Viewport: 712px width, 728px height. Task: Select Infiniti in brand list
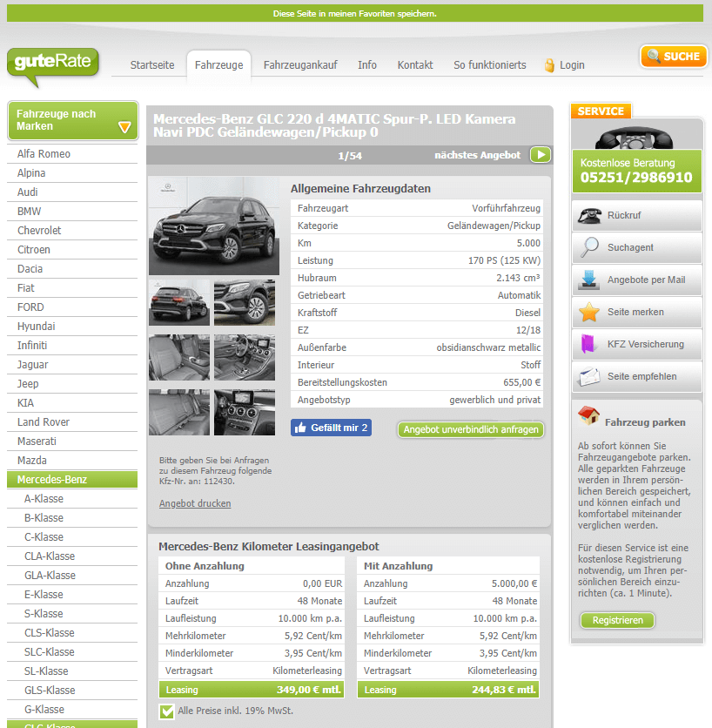tap(72, 346)
